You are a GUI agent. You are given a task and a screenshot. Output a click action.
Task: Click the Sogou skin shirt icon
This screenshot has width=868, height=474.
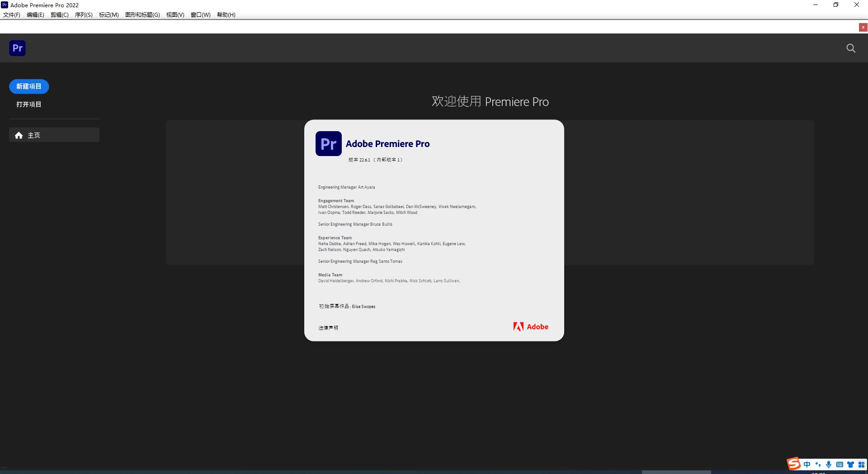(850, 465)
